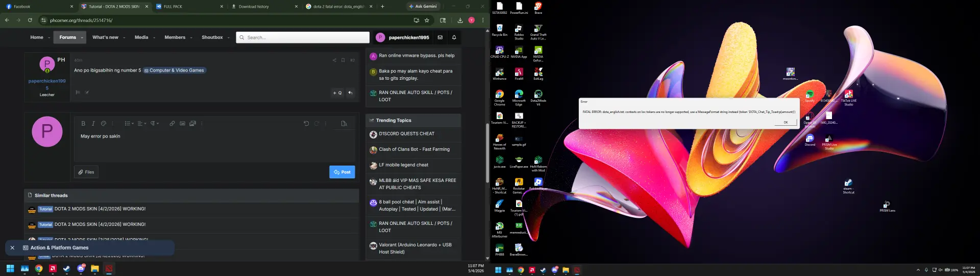The width and height of the screenshot is (980, 276).
Task: Open FiveM desktop shortcut
Action: tap(519, 74)
